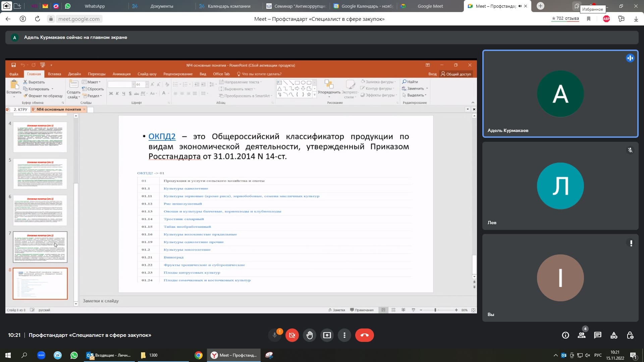Switch to Google Meet browser tab
644x362 pixels.
430,6
